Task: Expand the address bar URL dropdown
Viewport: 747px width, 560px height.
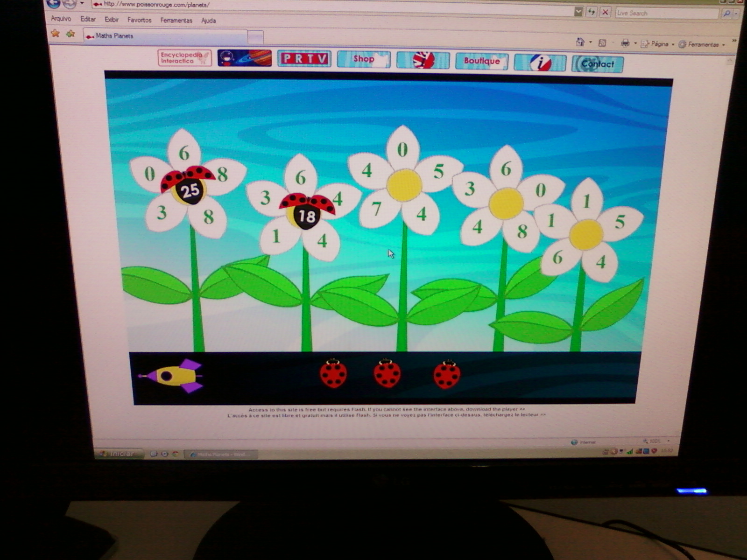Action: pyautogui.click(x=578, y=11)
